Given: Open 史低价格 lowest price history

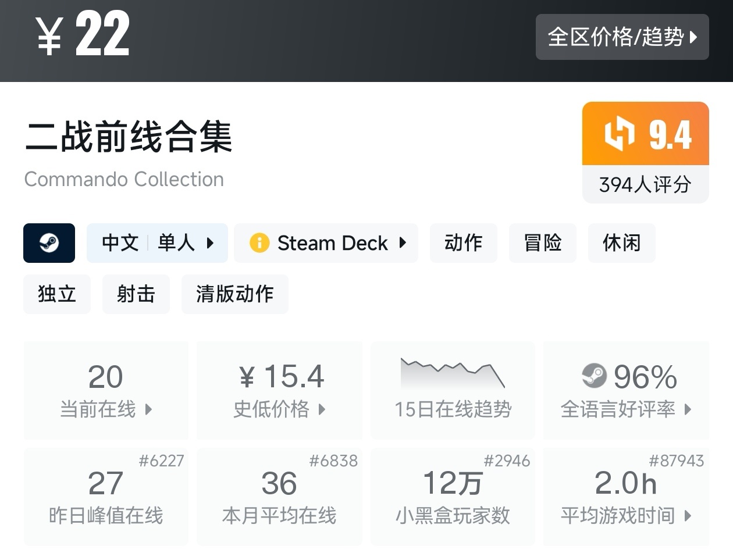Looking at the screenshot, I should click(x=279, y=390).
